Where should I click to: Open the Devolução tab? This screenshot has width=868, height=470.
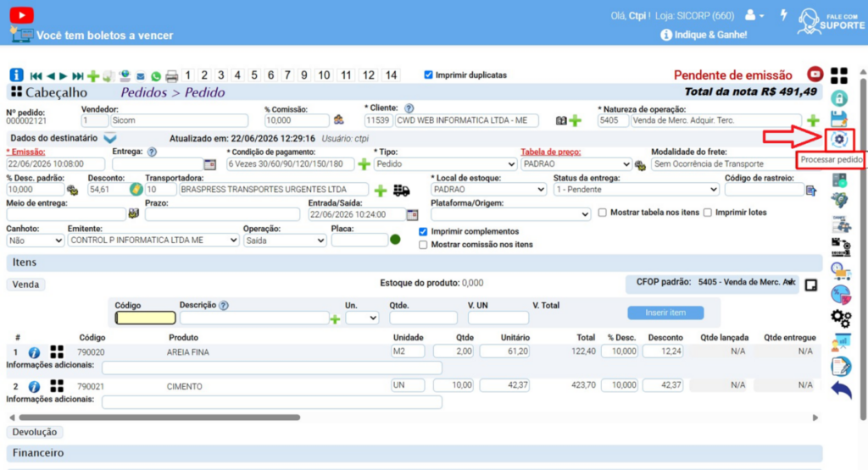(34, 432)
